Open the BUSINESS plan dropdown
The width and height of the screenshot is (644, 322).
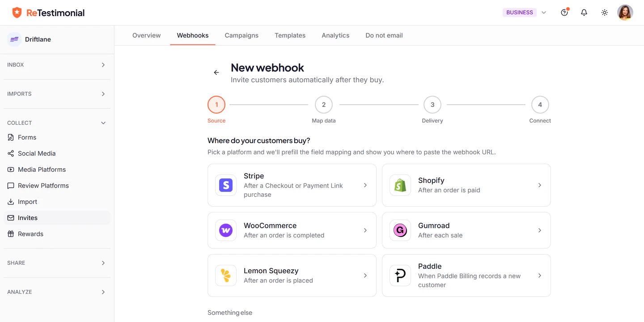coord(525,13)
